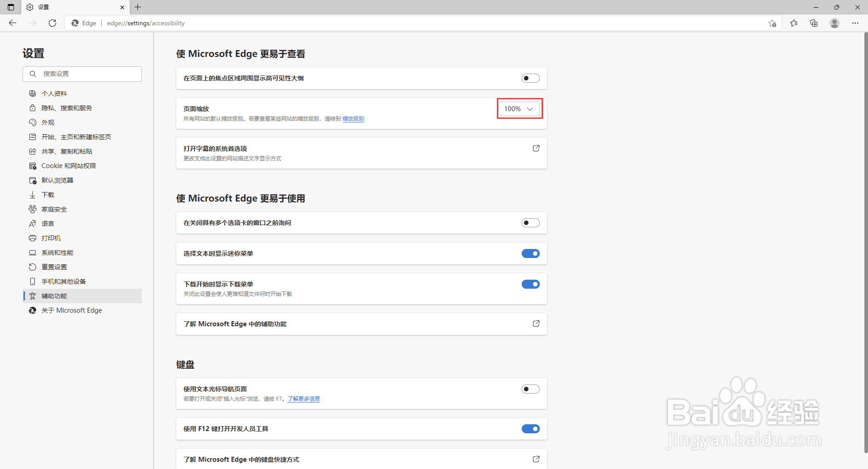This screenshot has height=469, width=868.
Task: Enable 在页面上的焦点区域周围显示高可见性大纲 toggle
Action: (531, 78)
